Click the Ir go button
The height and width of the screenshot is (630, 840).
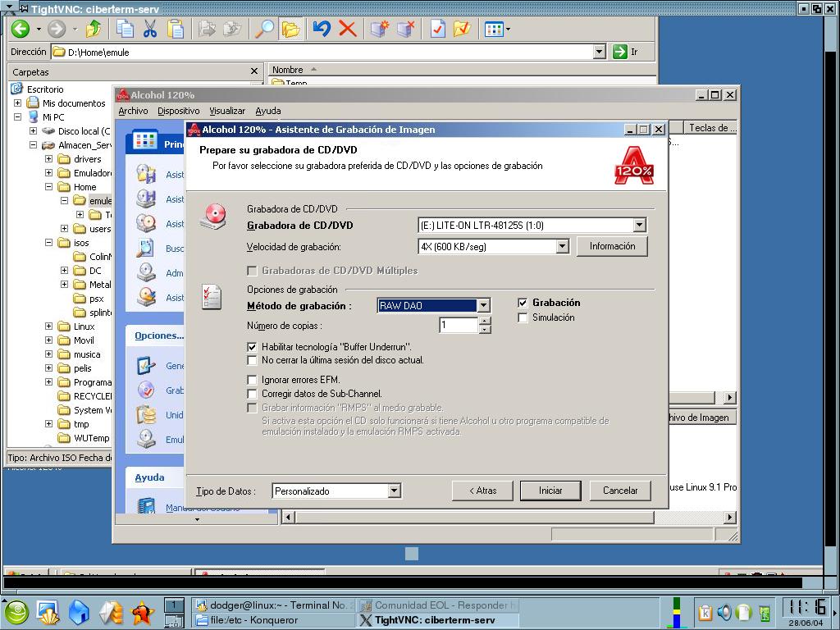(x=625, y=52)
